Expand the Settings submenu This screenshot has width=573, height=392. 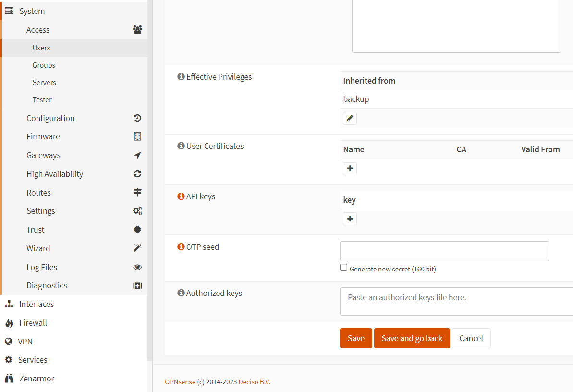click(x=74, y=211)
